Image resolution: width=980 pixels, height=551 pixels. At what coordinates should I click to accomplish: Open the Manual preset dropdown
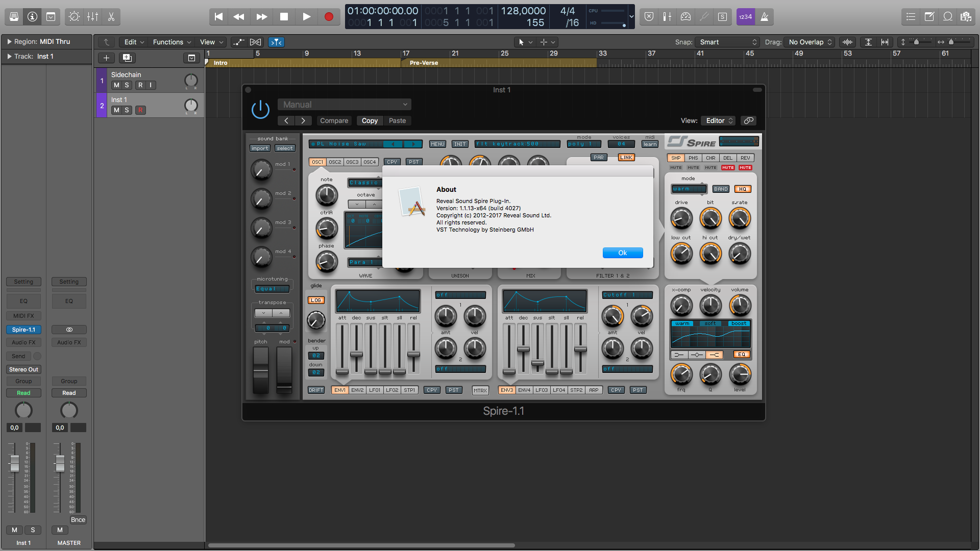[345, 105]
